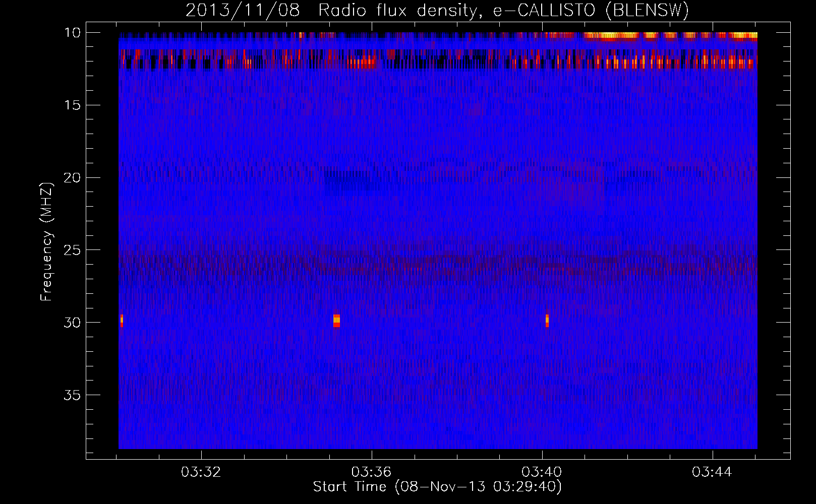Click the 03:44 time tick label
This screenshot has width=816, height=504.
click(712, 472)
